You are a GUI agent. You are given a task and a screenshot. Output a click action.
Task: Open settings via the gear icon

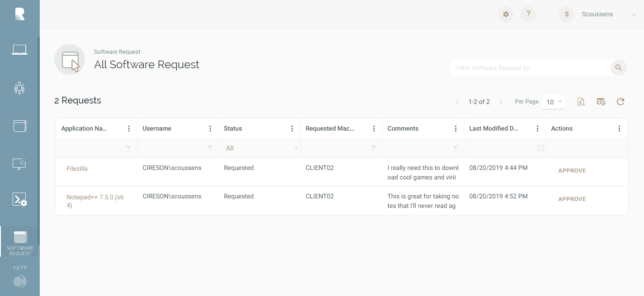(x=506, y=14)
